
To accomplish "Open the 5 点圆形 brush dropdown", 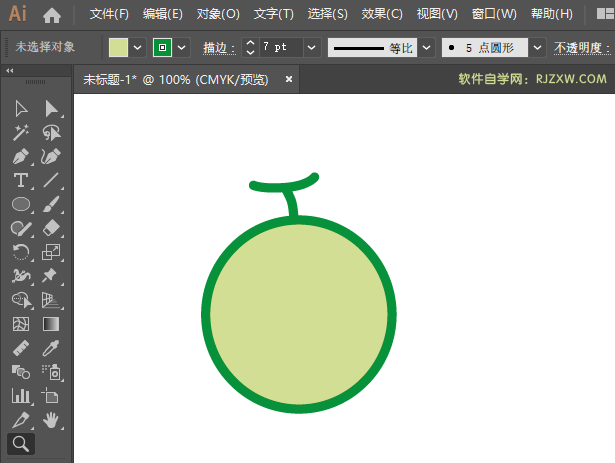I will 538,48.
